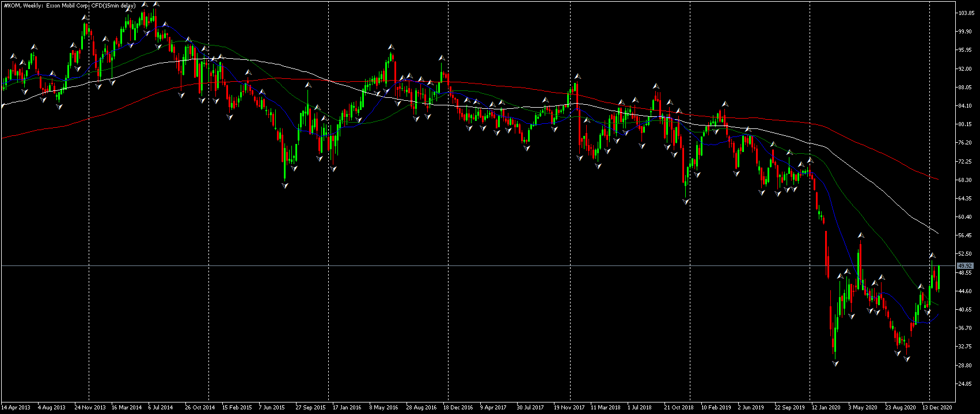Screen dimensions: 980x414
Task: Click the 56.45 price axis label
Action: click(x=964, y=236)
